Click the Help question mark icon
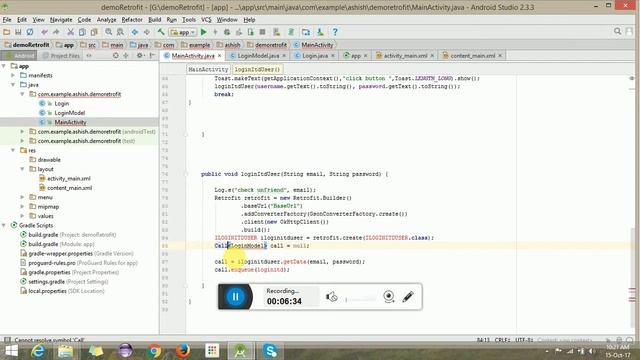 click(335, 32)
